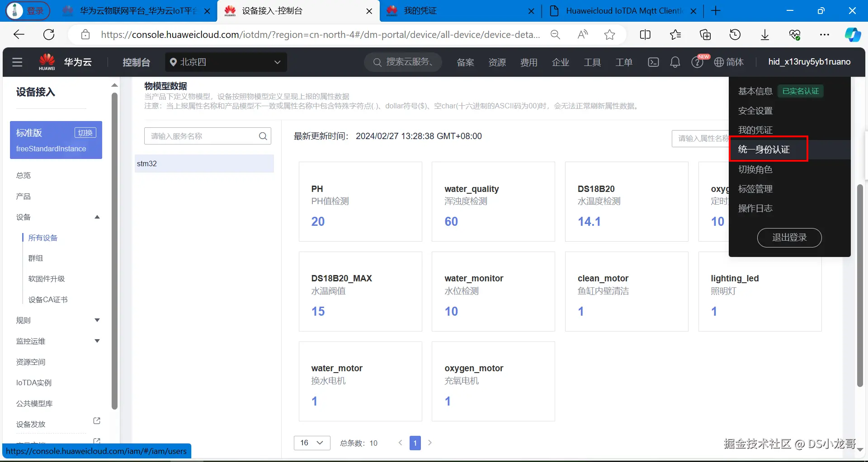Add this page to favorites
Image resolution: width=868 pixels, height=462 pixels.
609,34
